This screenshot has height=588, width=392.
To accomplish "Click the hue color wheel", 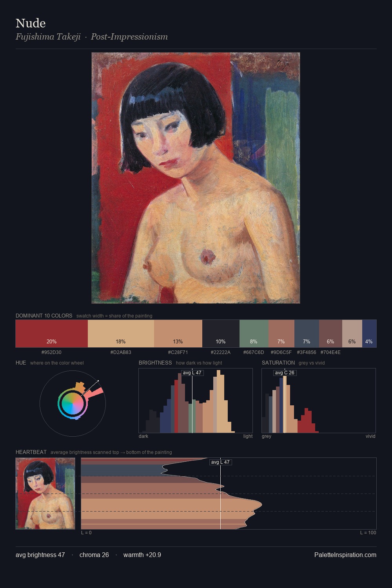I will tap(73, 403).
